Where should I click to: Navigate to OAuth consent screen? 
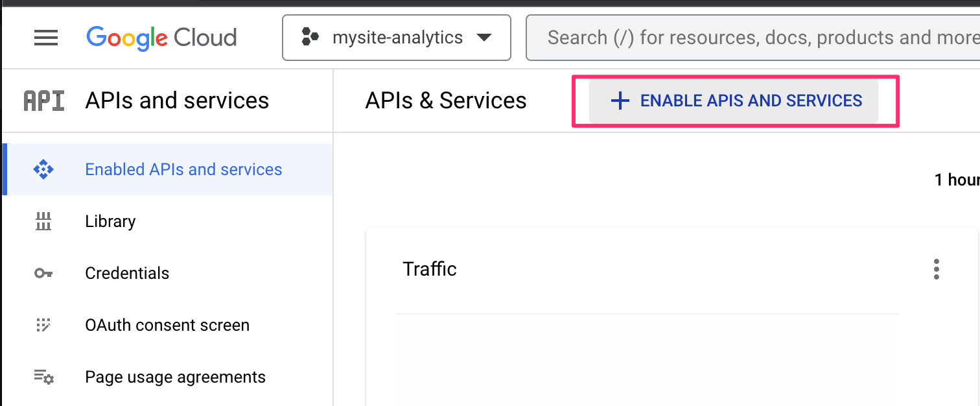click(167, 326)
